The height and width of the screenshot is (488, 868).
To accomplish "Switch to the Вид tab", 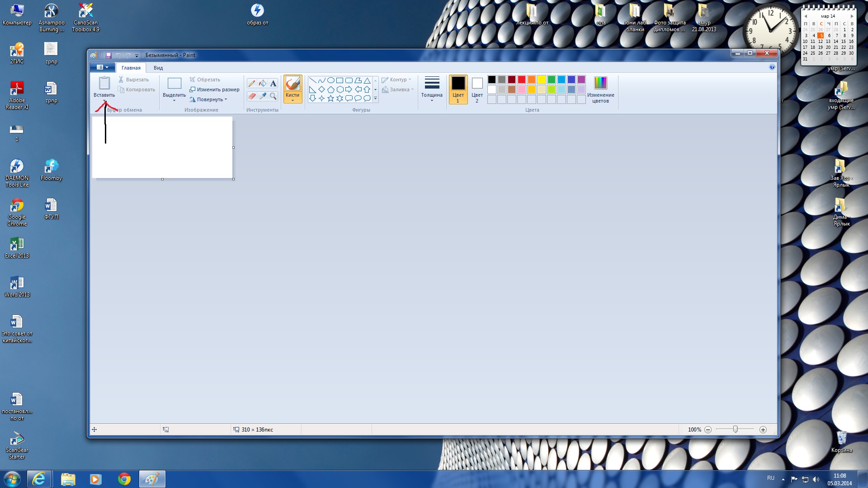I will [158, 68].
